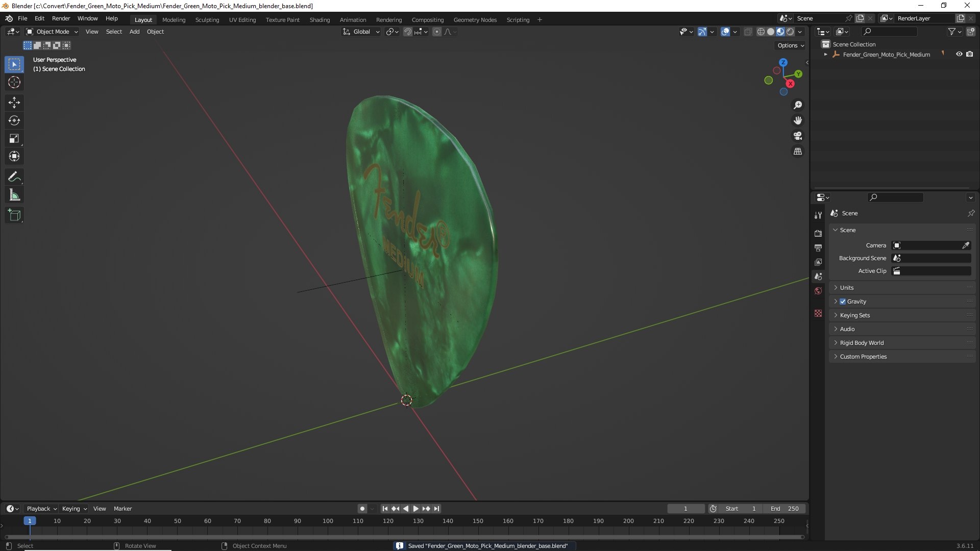Activate the Scale tool

[14, 138]
